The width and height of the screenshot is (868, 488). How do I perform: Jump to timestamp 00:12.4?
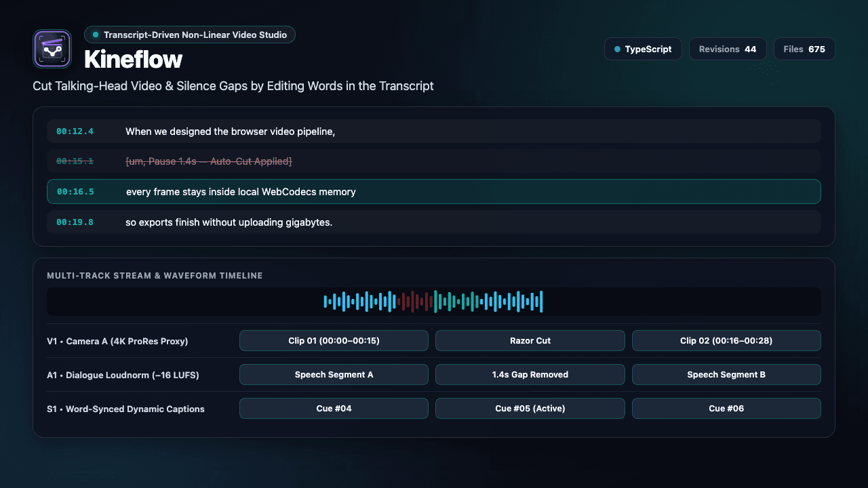[75, 131]
